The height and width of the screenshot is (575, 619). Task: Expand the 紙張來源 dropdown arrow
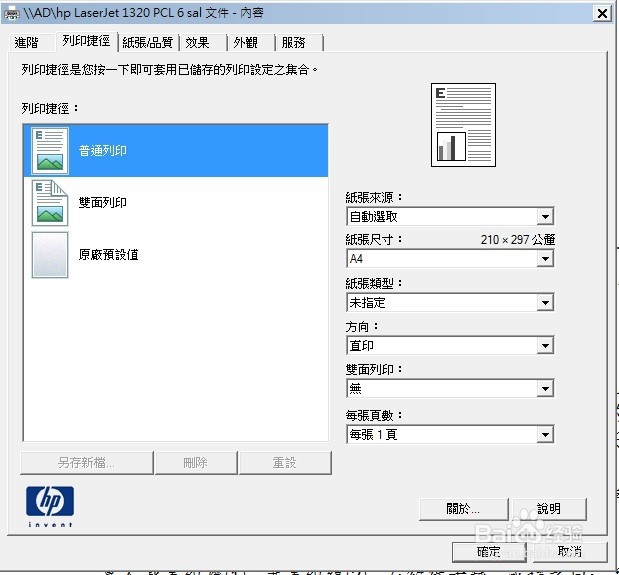545,217
